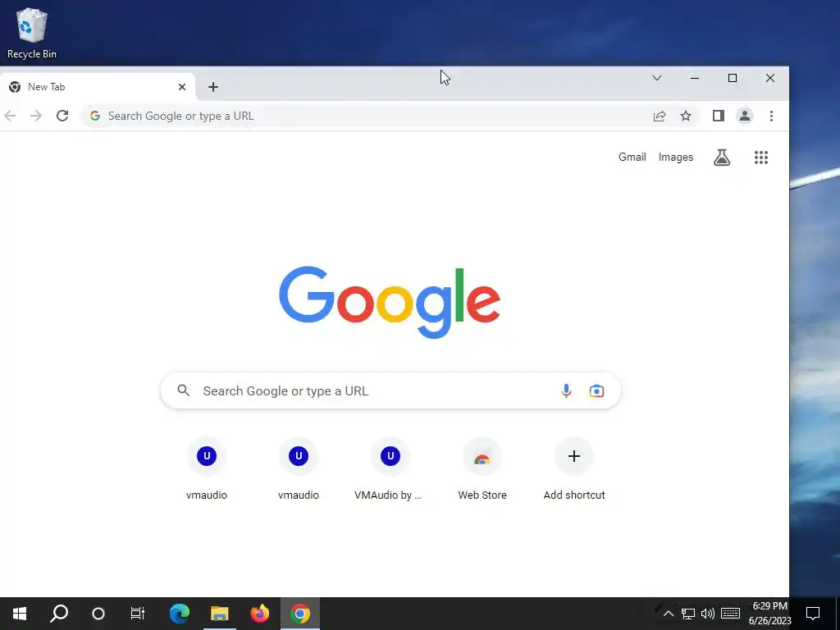The height and width of the screenshot is (630, 840).
Task: Click the magnifier icon in search box
Action: coord(183,390)
